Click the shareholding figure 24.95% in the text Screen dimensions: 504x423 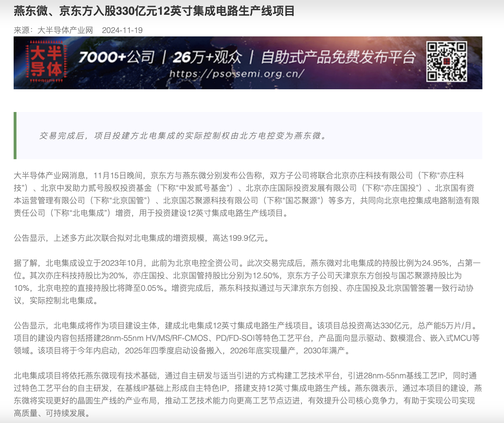[435, 263]
